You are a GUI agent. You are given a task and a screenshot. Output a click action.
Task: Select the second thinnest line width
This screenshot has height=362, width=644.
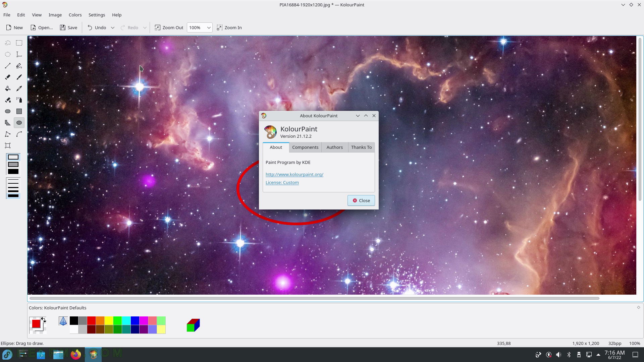[13, 184]
